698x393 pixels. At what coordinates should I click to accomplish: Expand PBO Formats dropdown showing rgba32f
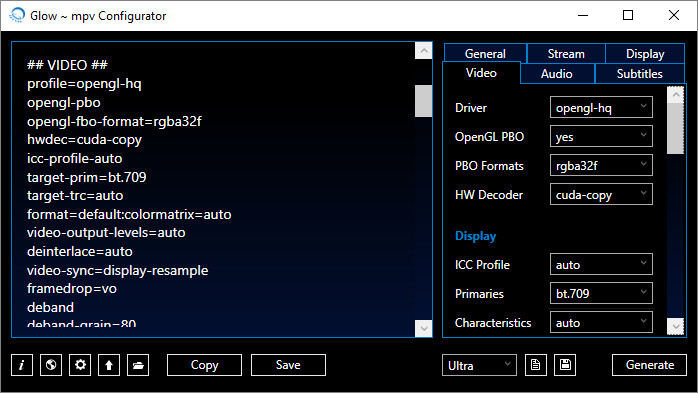pyautogui.click(x=601, y=165)
